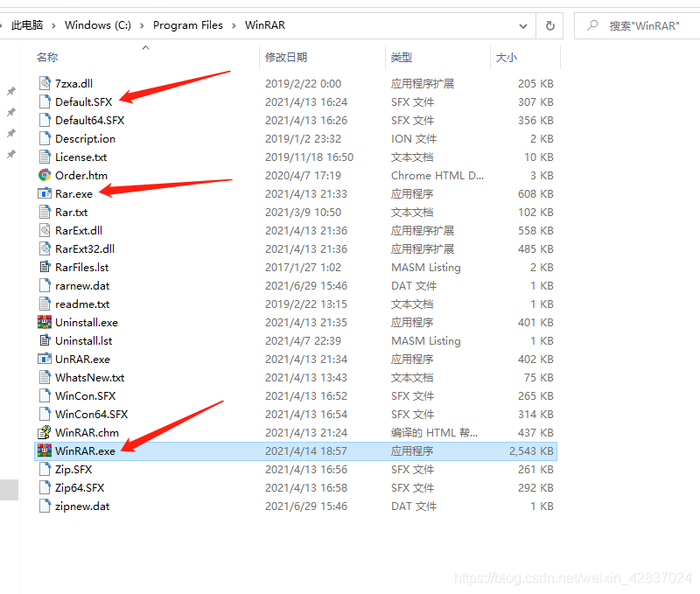Sort files by 大小 column
The image size is (700, 594).
pos(507,57)
